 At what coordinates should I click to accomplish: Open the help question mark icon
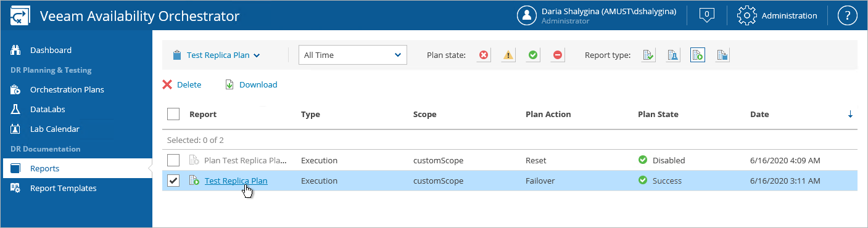point(848,16)
